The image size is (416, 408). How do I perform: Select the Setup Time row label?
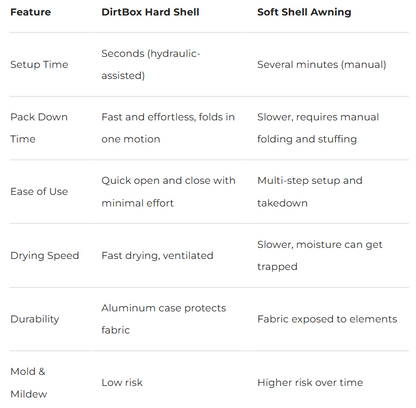click(x=39, y=64)
